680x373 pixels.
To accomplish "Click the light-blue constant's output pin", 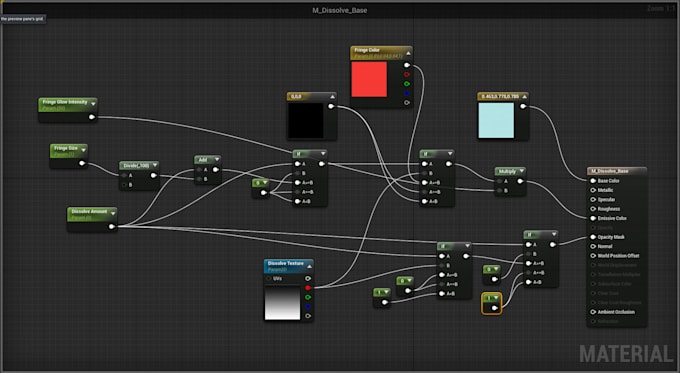I will (x=523, y=106).
